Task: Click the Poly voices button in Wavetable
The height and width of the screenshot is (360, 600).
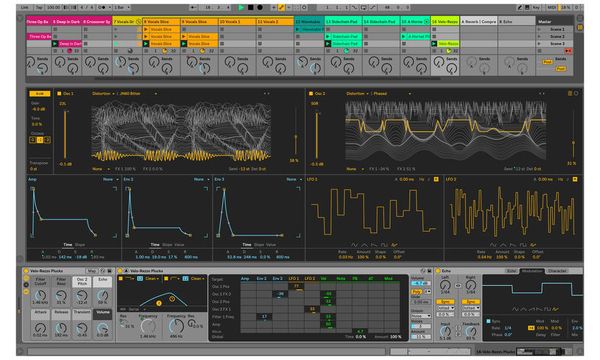Action: tap(417, 292)
